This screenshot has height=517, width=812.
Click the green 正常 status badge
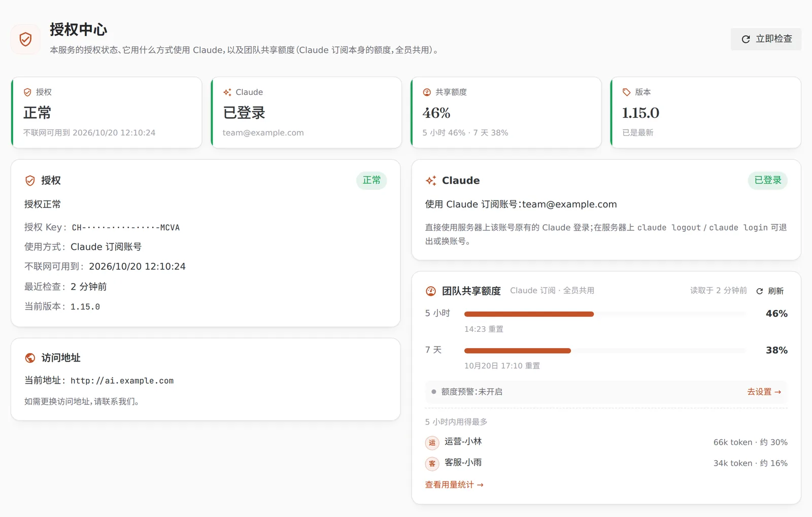click(x=371, y=180)
